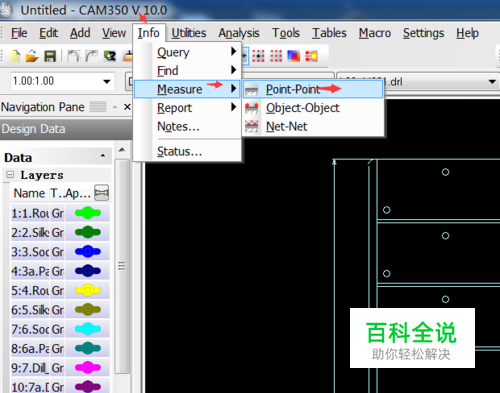The width and height of the screenshot is (500, 393).
Task: Open the Settings menu
Action: click(x=423, y=33)
